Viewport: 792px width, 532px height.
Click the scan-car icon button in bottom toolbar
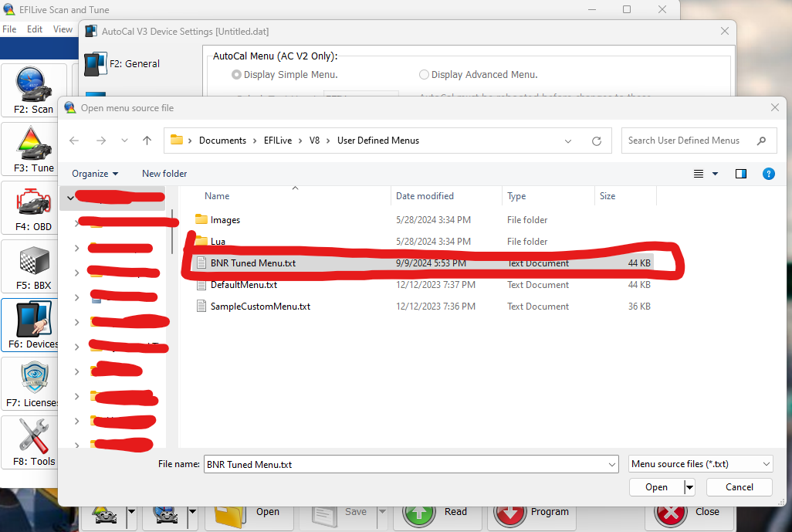coord(166,514)
